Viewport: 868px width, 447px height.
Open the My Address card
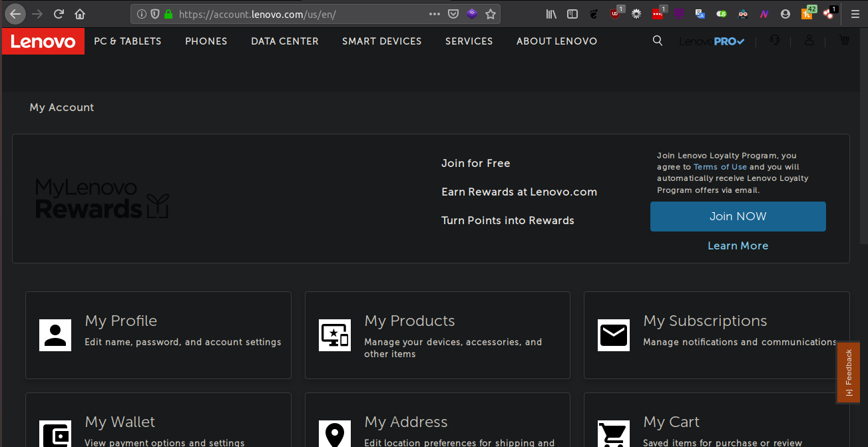pyautogui.click(x=437, y=420)
